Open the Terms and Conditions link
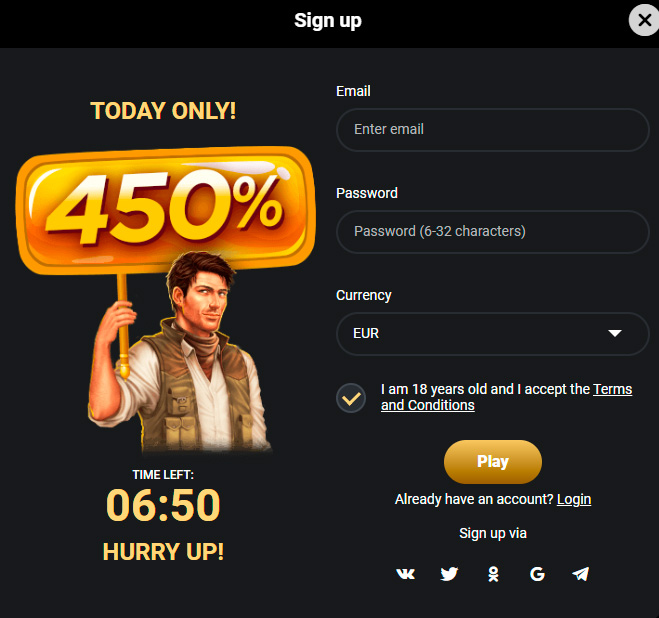Viewport: 659px width, 618px height. (506, 397)
